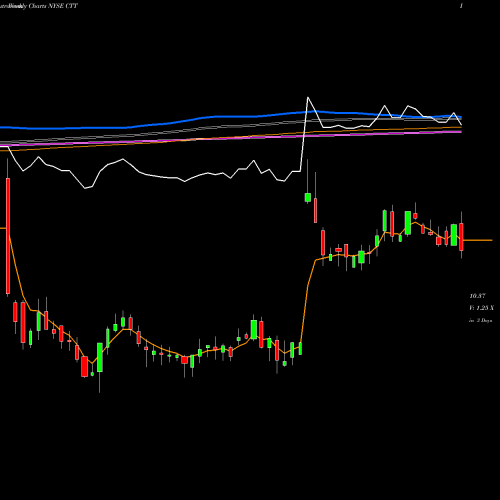The height and width of the screenshot is (500, 500).
Task: Click the 'V: 1.25 N' volume label
Action: (x=481, y=308)
